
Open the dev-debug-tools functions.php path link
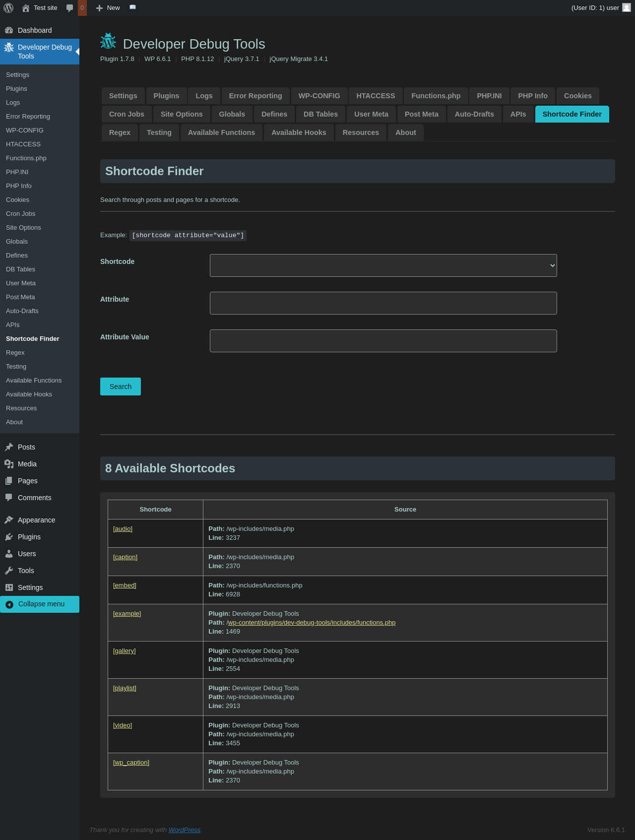pyautogui.click(x=311, y=623)
